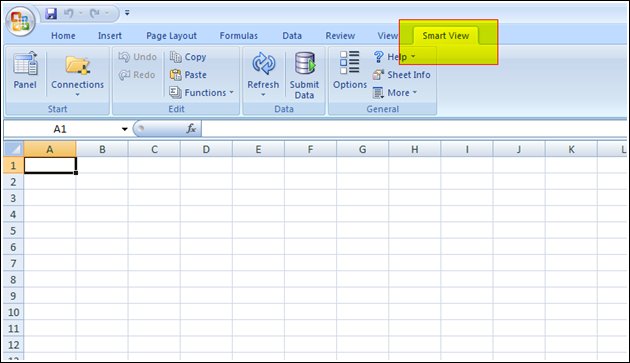Expand the More dropdown in General group
Viewport: 630px width, 363px height.
415,92
